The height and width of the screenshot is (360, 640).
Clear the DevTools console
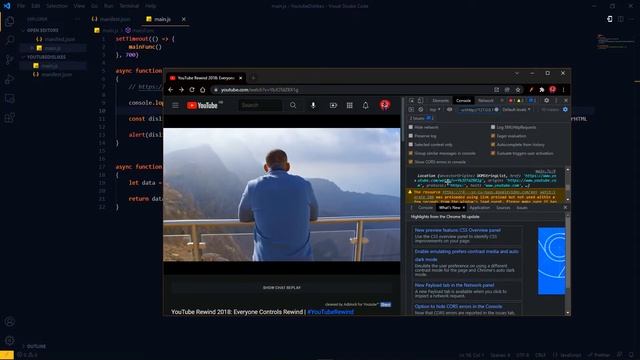(x=420, y=109)
